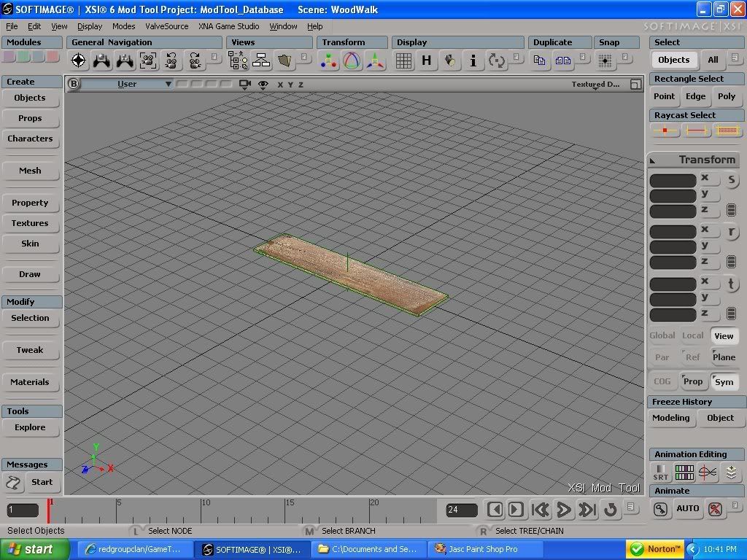
Task: Expand Snap toolbar options menu icon
Action: click(x=625, y=57)
